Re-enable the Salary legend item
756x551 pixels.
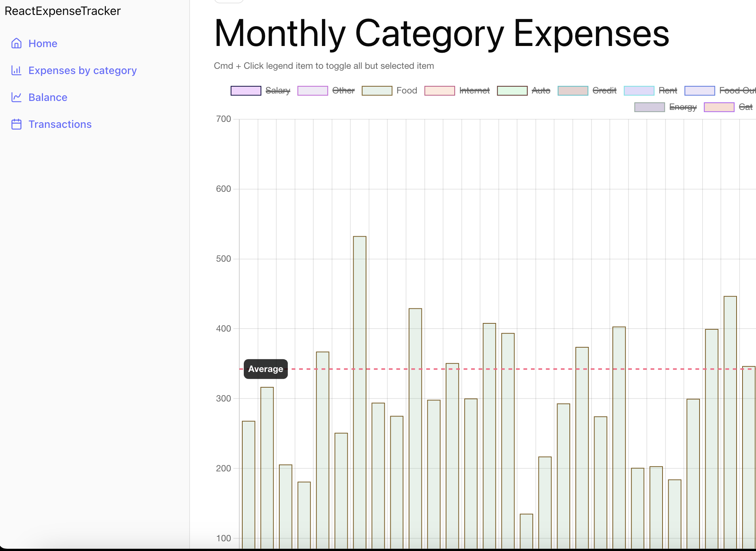tap(277, 90)
